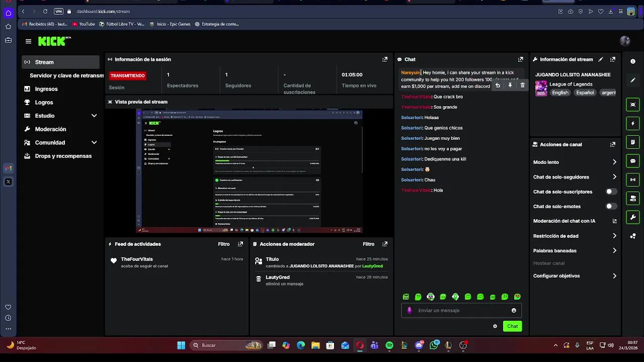Toggle Chat de solo-suscriptores switch
Screen dimensions: 644x362
coord(611,192)
